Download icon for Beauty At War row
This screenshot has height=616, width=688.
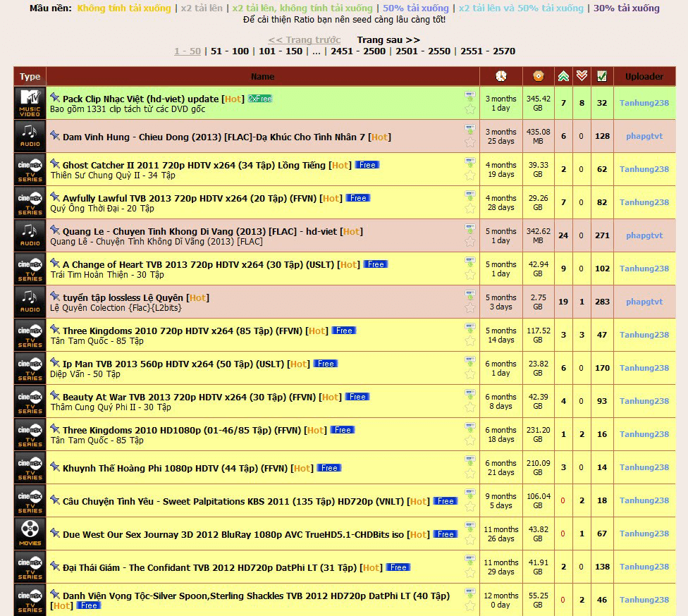click(x=470, y=394)
